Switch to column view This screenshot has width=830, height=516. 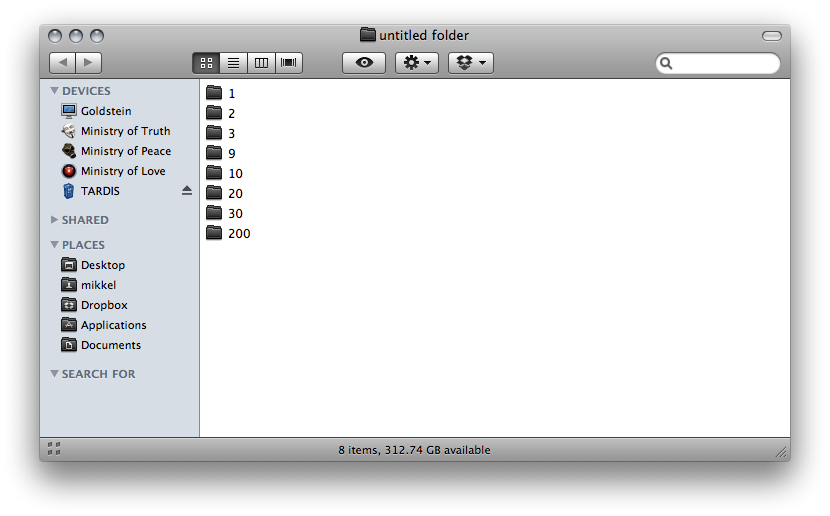coord(261,63)
